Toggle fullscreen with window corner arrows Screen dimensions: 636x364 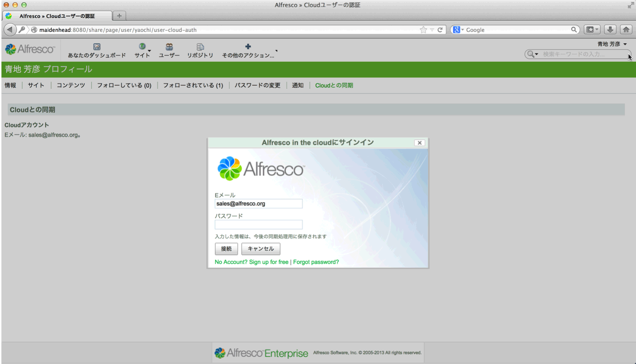630,5
